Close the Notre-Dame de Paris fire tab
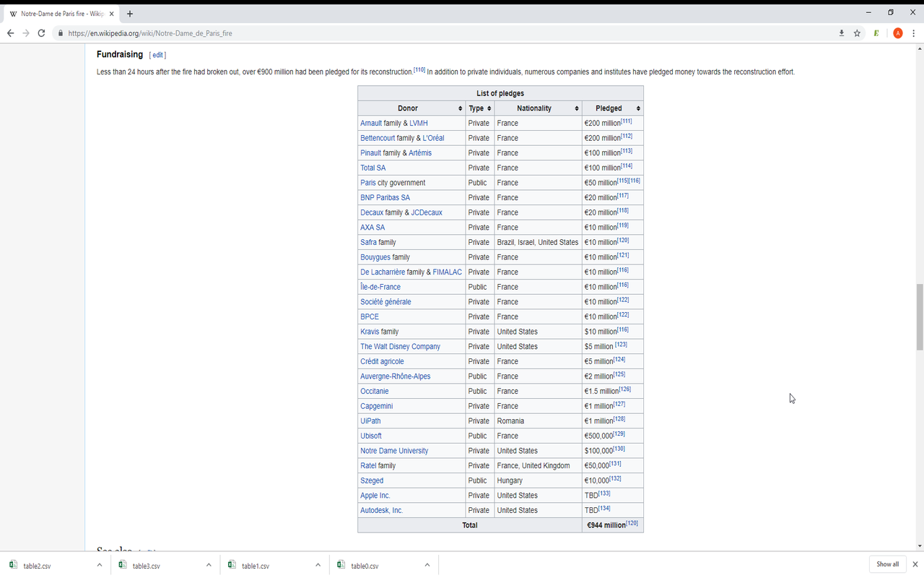 click(112, 14)
